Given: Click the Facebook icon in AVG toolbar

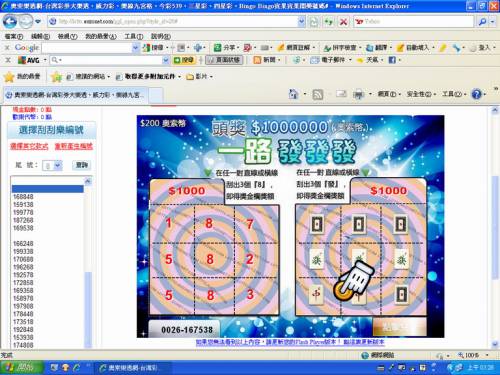Looking at the screenshot, I should (392, 60).
